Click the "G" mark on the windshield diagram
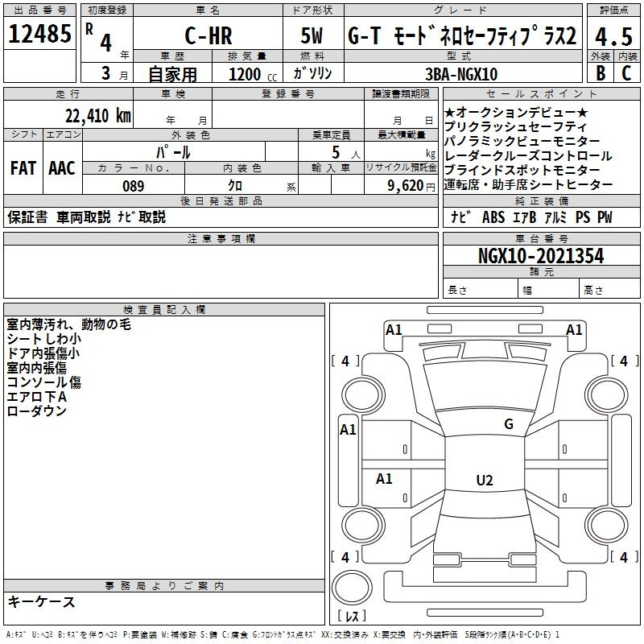Screen dimensions: 644x644 [x=509, y=423]
